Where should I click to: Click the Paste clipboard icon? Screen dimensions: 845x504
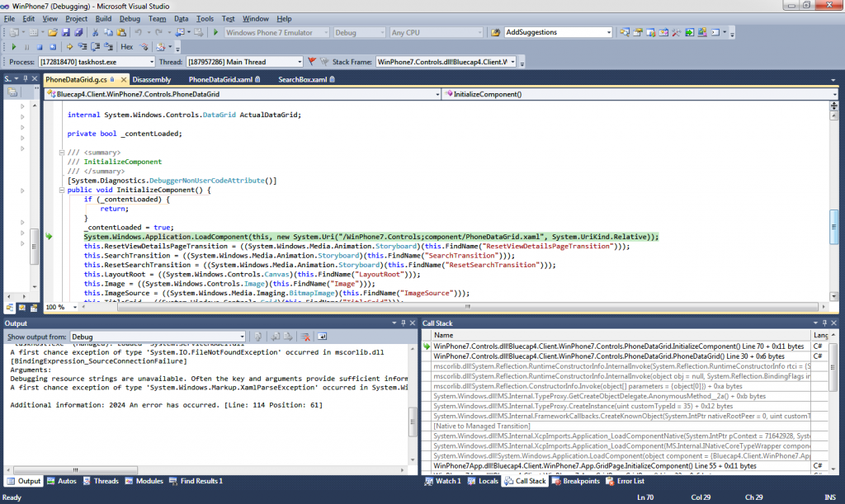tap(121, 33)
